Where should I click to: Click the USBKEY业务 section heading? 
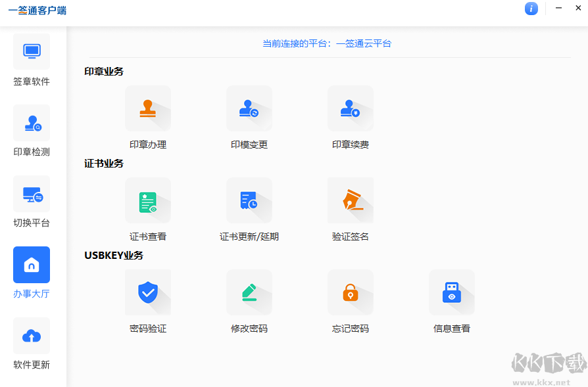click(x=114, y=256)
